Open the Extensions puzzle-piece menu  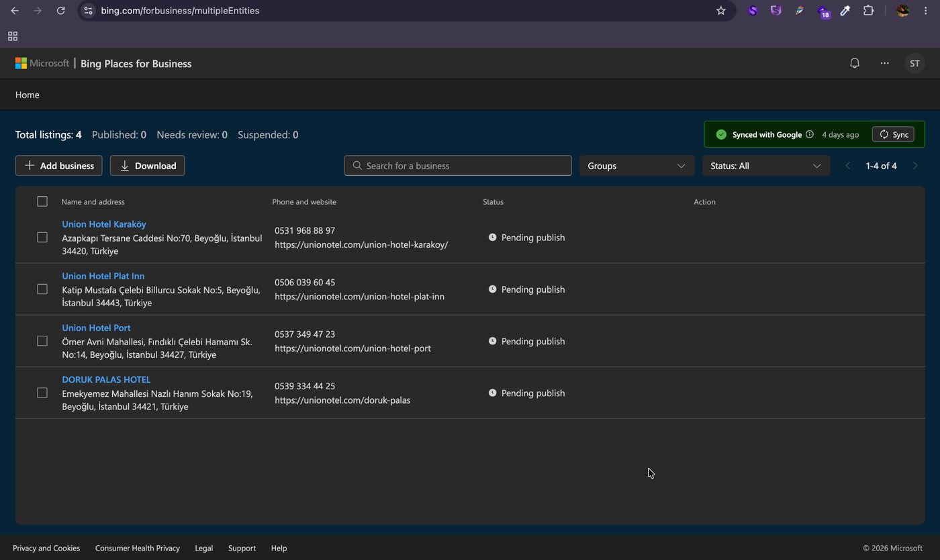[868, 11]
